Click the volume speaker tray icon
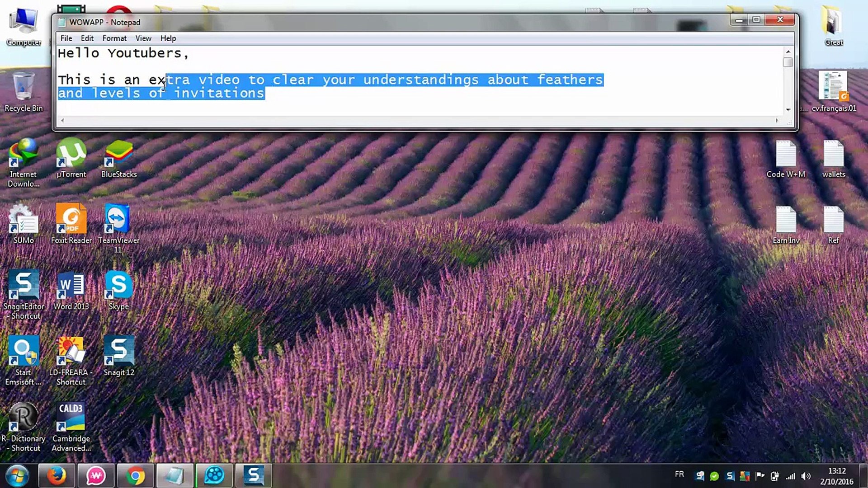This screenshot has width=868, height=488. coord(806,476)
